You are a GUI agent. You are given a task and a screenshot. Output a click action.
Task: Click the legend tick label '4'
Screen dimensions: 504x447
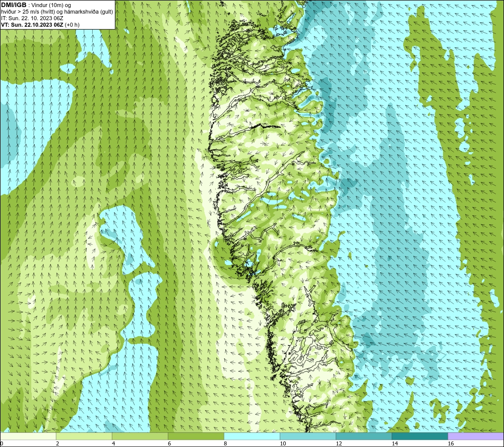pos(113,444)
